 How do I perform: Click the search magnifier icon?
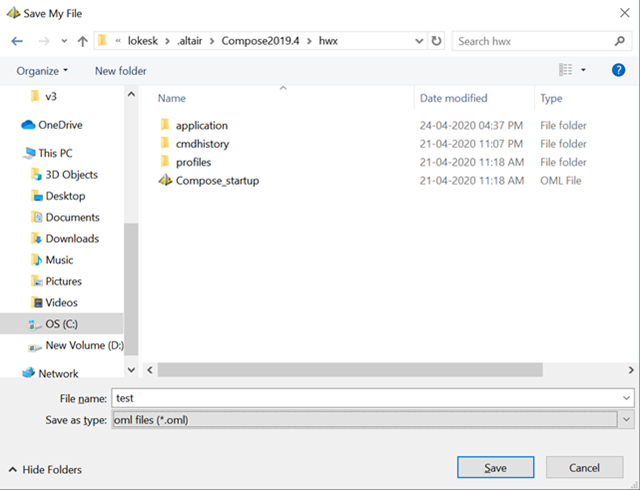coord(621,41)
